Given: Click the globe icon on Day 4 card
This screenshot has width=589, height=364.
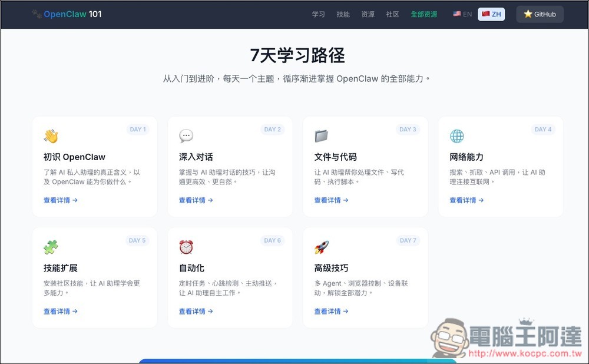Looking at the screenshot, I should pyautogui.click(x=456, y=135).
